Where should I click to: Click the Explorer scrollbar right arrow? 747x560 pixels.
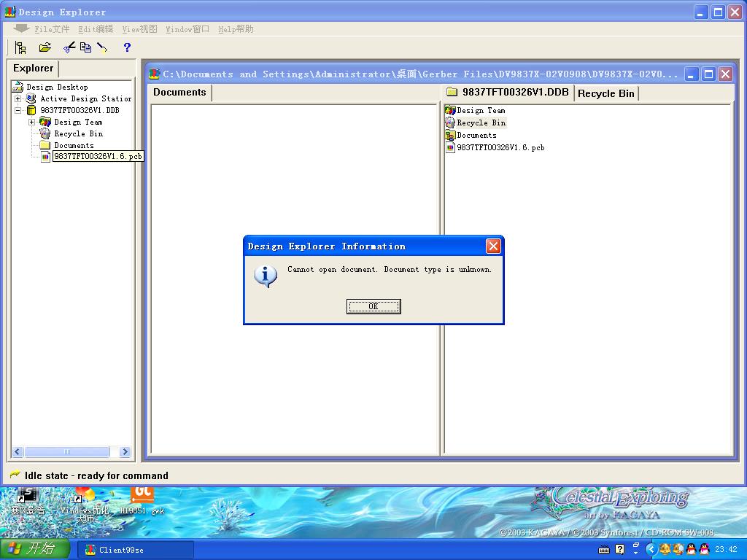point(125,451)
